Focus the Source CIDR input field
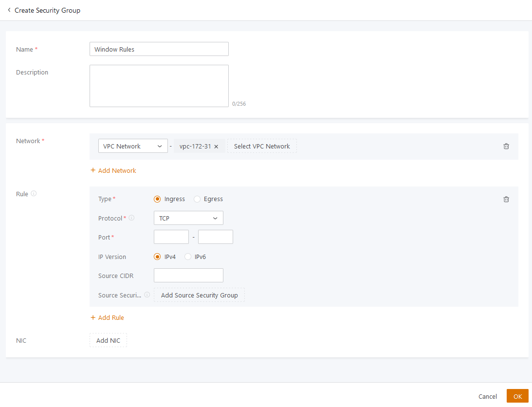Viewport: 532px width, 407px height. (x=188, y=276)
